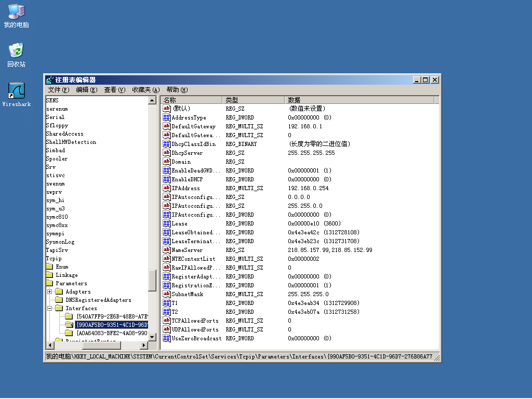Viewport: 532px width, 399px height.
Task: Click the status bar registry path
Action: 239,356
